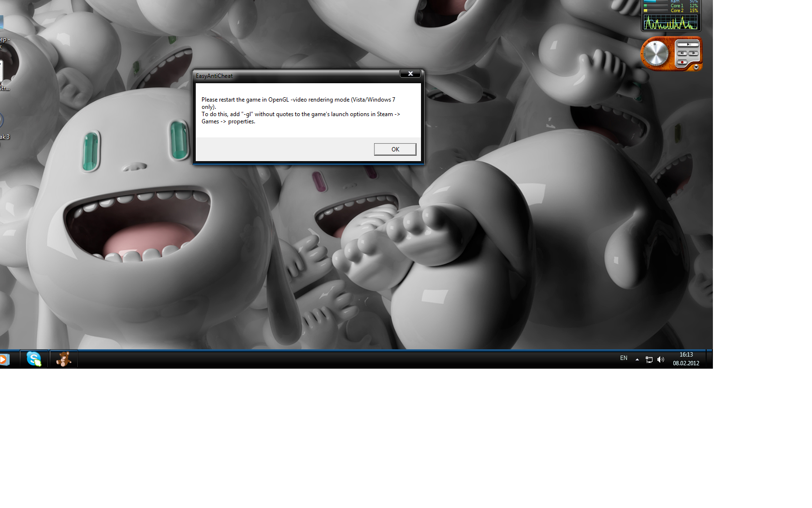Click the text "Please restart the game in OpenGL"
Viewport: 812px width, 508px height.
(245, 100)
